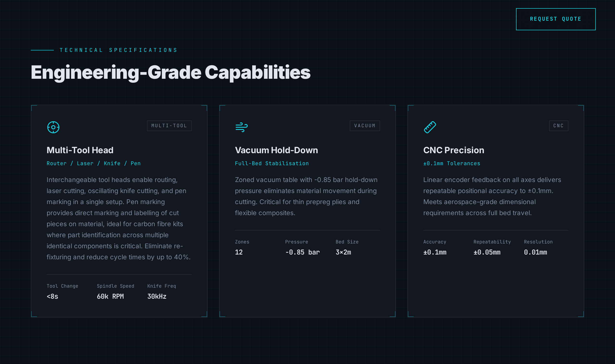The image size is (615, 364).
Task: Click the '3×2m' Bed Size value
Action: pyautogui.click(x=343, y=252)
